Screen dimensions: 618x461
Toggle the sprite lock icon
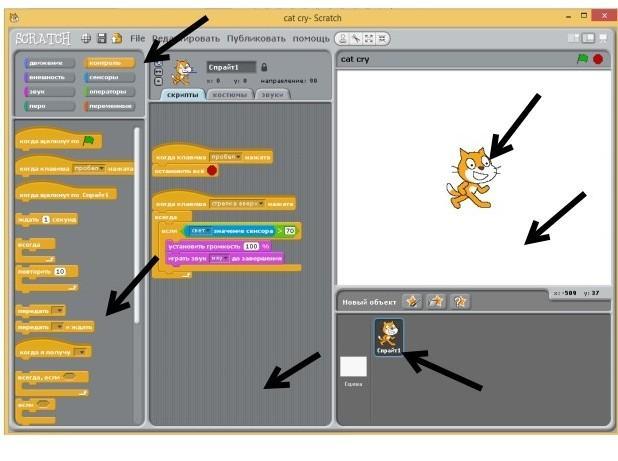pyautogui.click(x=264, y=67)
